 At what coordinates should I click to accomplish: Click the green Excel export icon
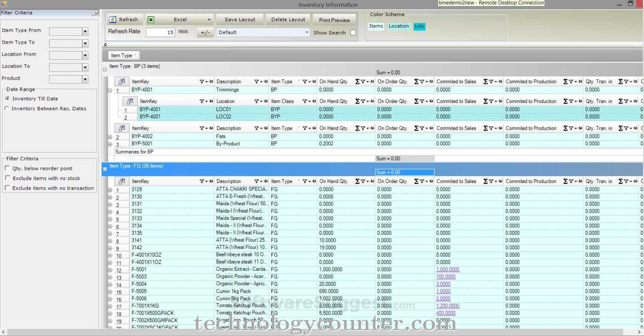[151, 20]
